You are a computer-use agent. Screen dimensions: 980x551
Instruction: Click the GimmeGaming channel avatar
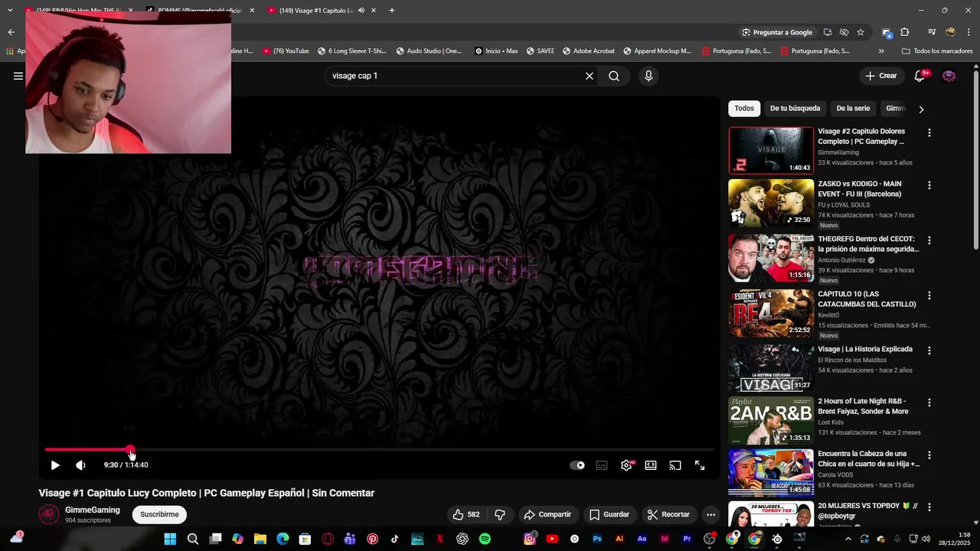click(49, 514)
